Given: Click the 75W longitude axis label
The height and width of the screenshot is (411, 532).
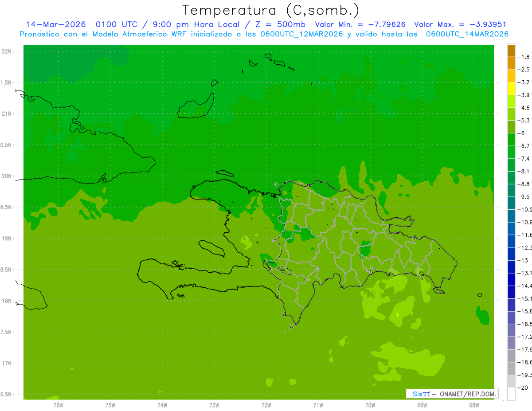Looking at the screenshot, I should (x=110, y=405).
